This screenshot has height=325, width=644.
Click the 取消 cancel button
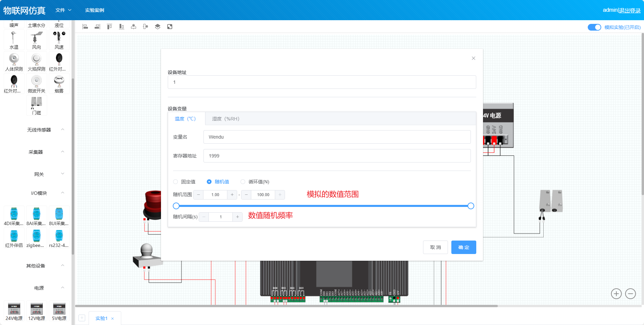pyautogui.click(x=435, y=247)
